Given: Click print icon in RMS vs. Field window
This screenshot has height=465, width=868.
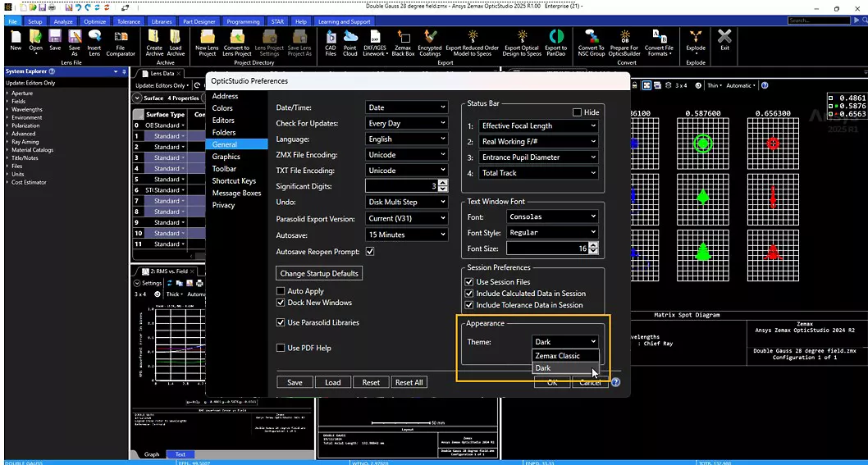Looking at the screenshot, I should coord(199,283).
